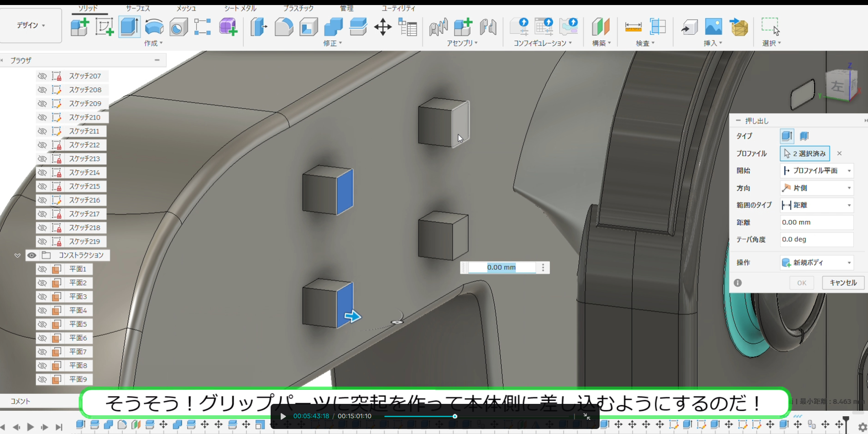The width and height of the screenshot is (868, 434).
Task: Click the 距離 0.00 mm field
Action: click(817, 222)
